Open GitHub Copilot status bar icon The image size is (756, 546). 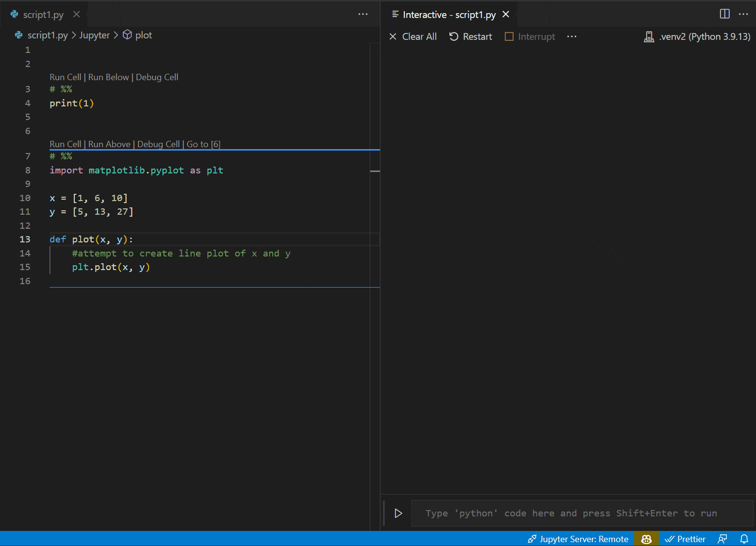point(646,539)
